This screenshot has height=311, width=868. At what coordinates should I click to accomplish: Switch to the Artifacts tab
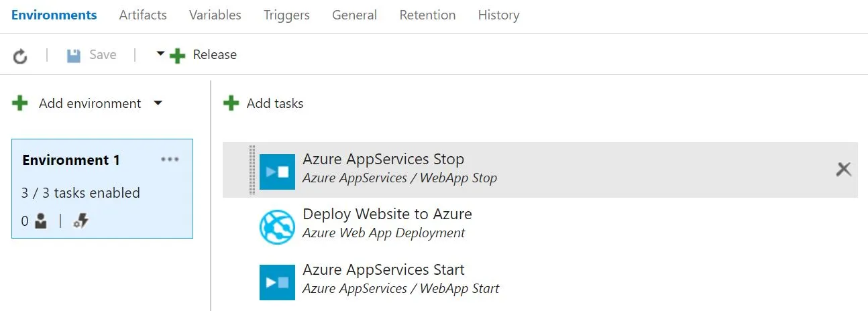(x=143, y=15)
